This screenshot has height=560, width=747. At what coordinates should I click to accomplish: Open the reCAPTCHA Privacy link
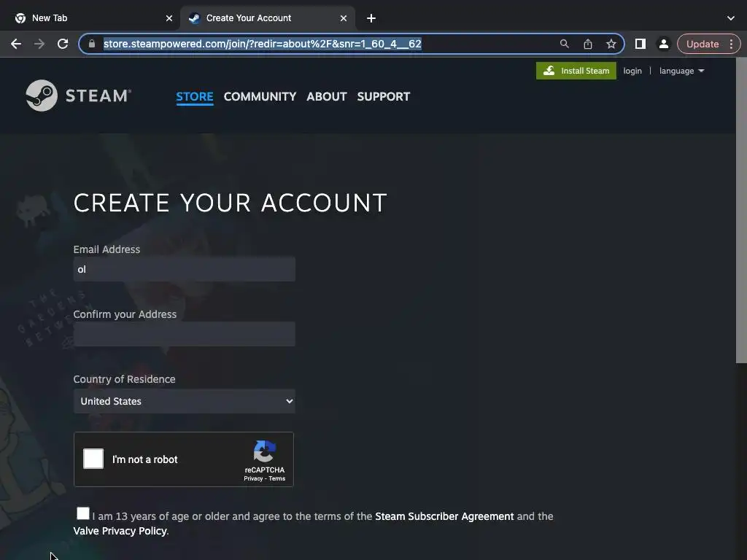point(253,478)
